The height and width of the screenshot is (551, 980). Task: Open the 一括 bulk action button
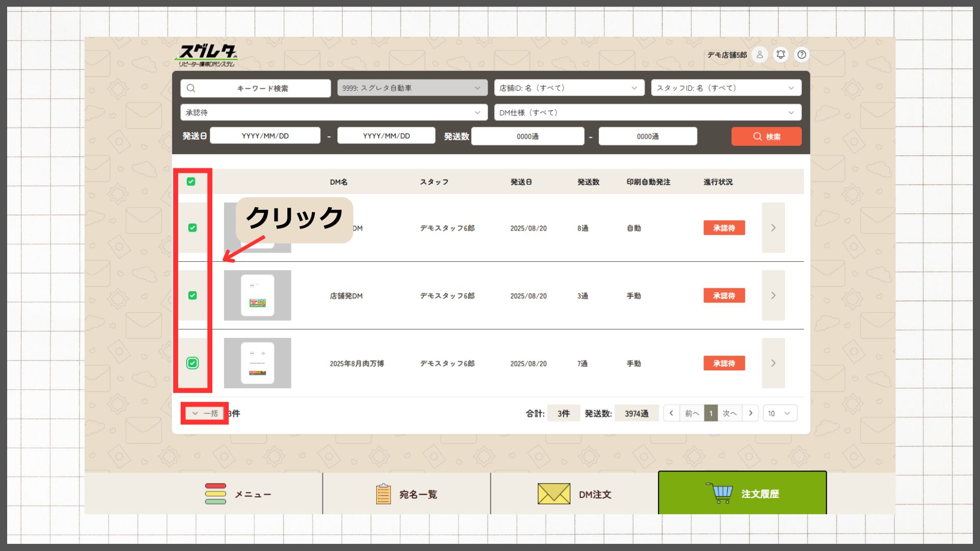(205, 413)
